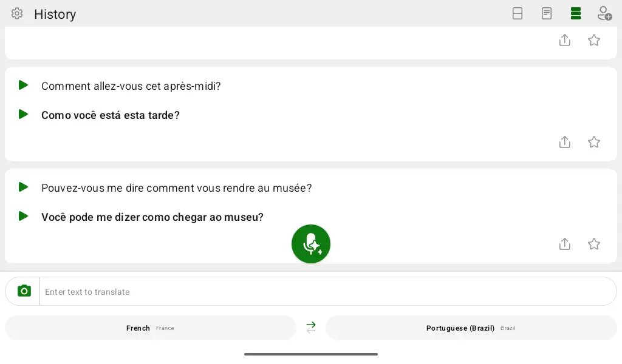Star the museum directions translation
The width and height of the screenshot is (622, 364).
594,244
